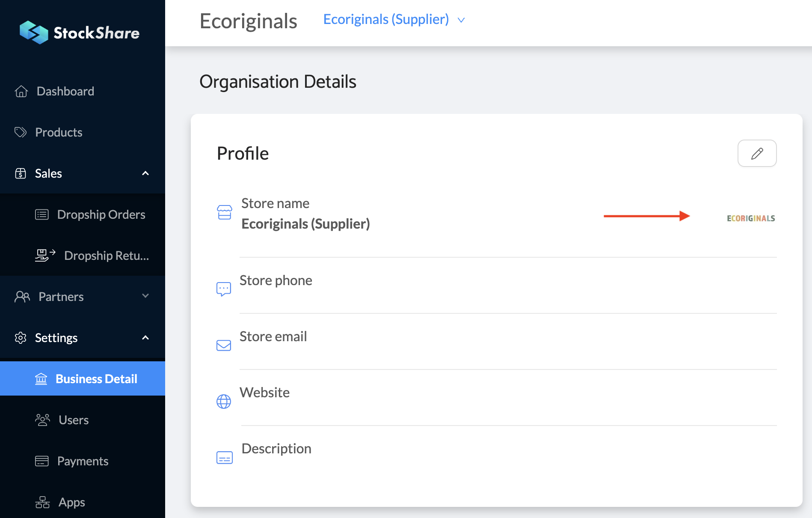Click the Description card icon
812x518 pixels.
pyautogui.click(x=225, y=458)
